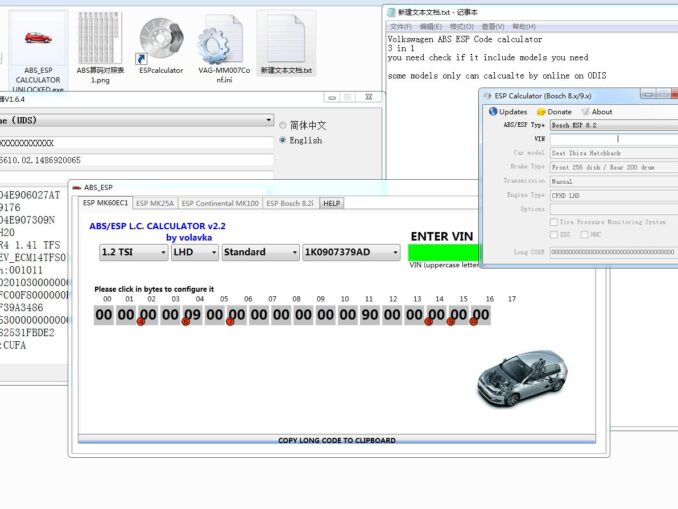Open the 1K0907379AD part number dropdown
This screenshot has width=678, height=509.
351,252
